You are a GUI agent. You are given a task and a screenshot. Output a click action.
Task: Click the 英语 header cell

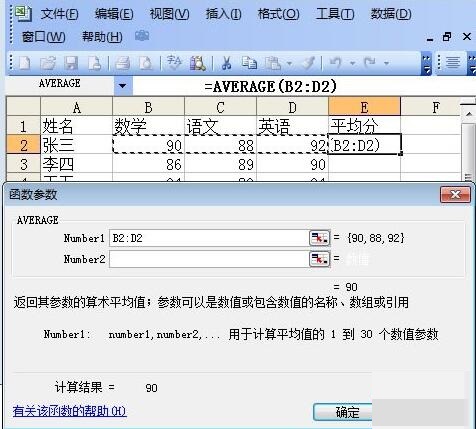(292, 126)
